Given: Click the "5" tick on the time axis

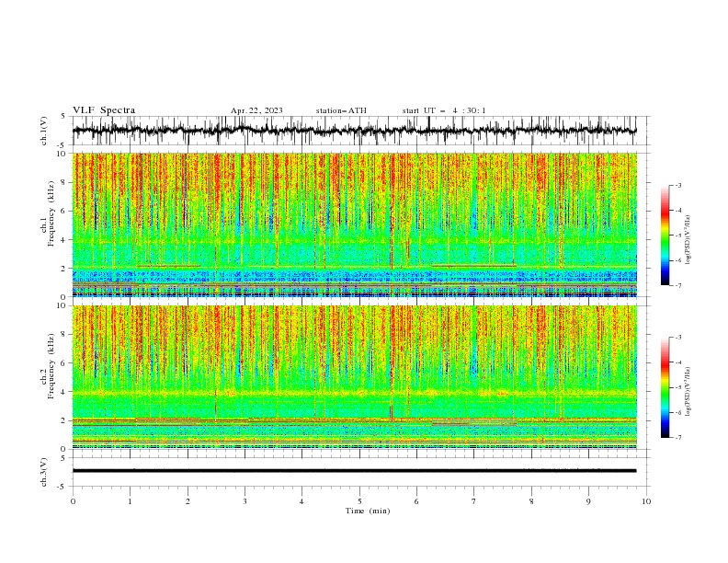Looking at the screenshot, I should (359, 501).
